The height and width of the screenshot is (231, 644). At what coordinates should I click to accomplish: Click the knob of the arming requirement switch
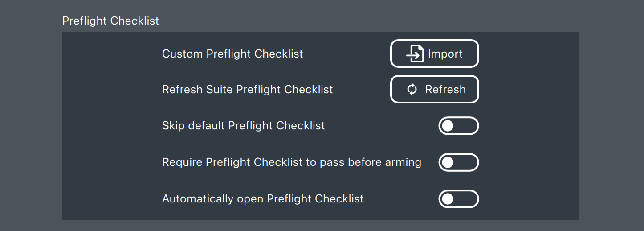pyautogui.click(x=448, y=162)
